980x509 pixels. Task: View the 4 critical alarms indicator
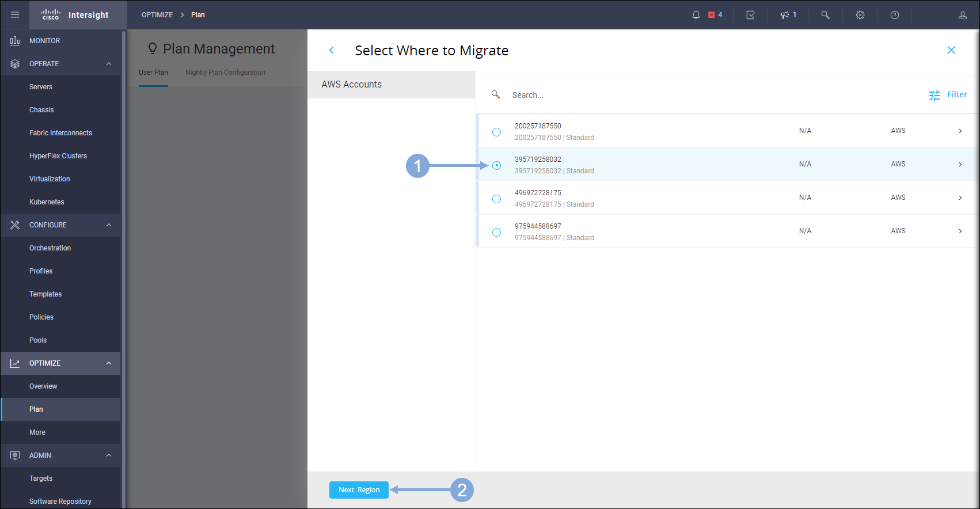point(715,15)
